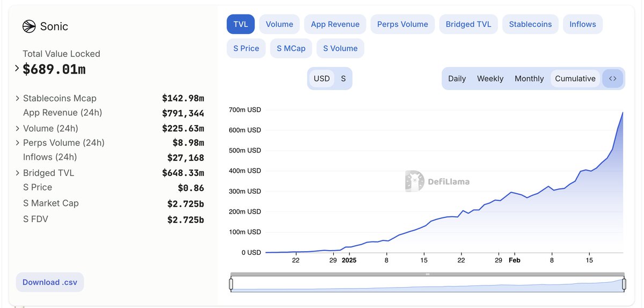Click the Feb label on chart axis
The height and width of the screenshot is (308, 644).
click(x=514, y=260)
